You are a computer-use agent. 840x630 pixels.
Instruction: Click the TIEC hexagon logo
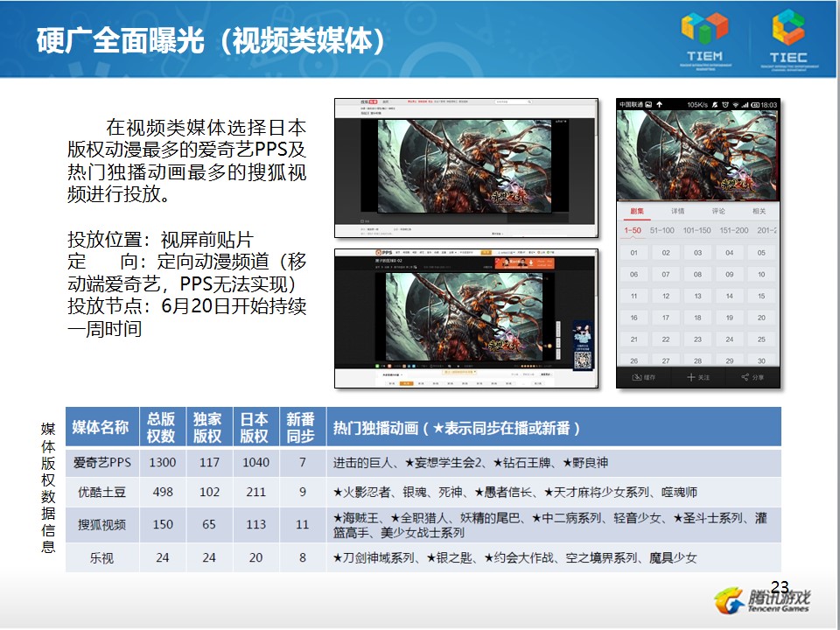[787, 27]
